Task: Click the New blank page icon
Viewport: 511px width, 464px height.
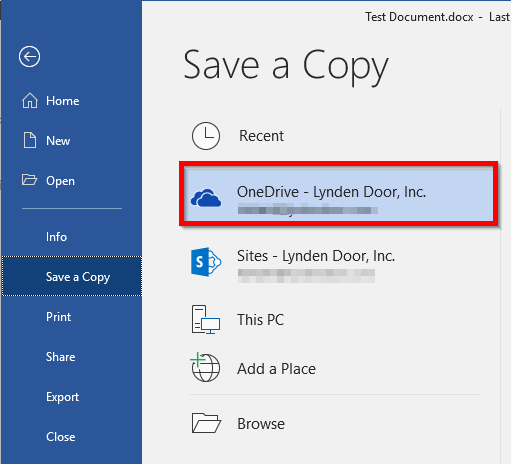Action: [x=30, y=140]
